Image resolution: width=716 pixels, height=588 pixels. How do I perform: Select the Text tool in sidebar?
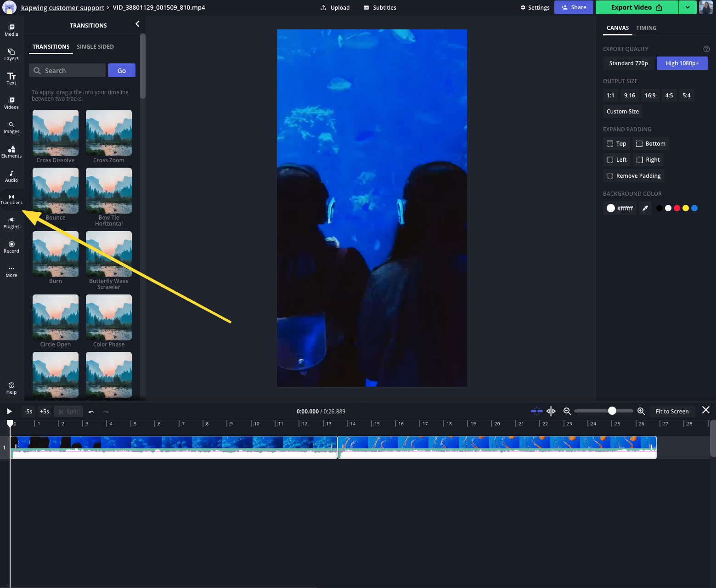11,79
